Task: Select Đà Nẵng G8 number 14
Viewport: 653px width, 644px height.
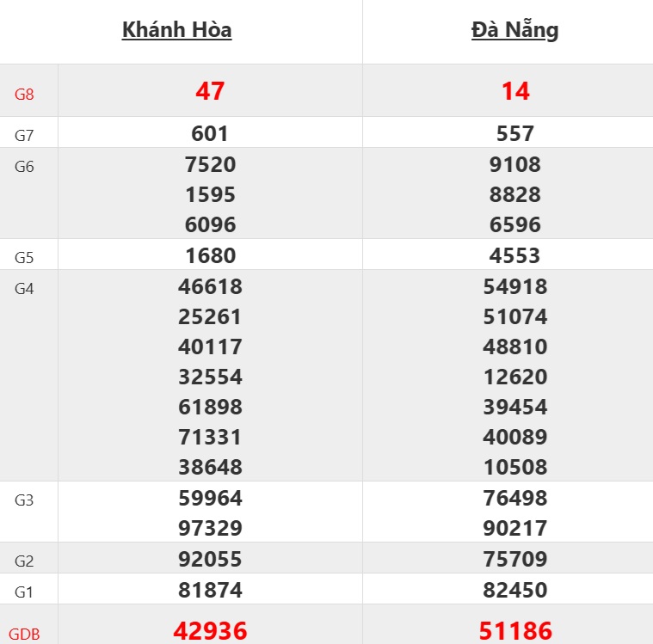Action: pyautogui.click(x=515, y=91)
